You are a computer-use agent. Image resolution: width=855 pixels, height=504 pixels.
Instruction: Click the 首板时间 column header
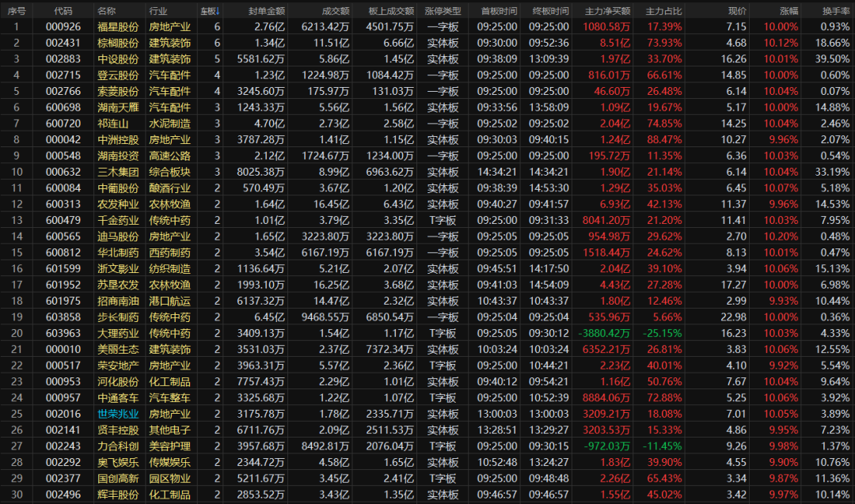pos(499,11)
